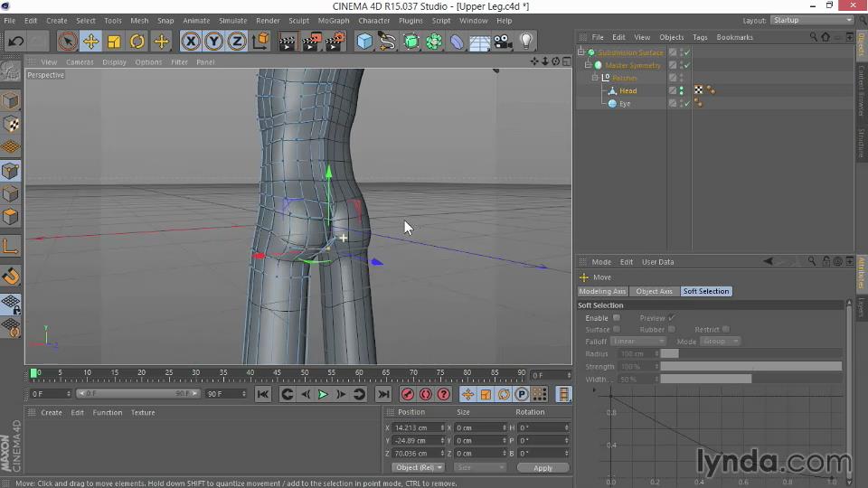The image size is (868, 488).
Task: Toggle Y axis lock
Action: [x=213, y=41]
